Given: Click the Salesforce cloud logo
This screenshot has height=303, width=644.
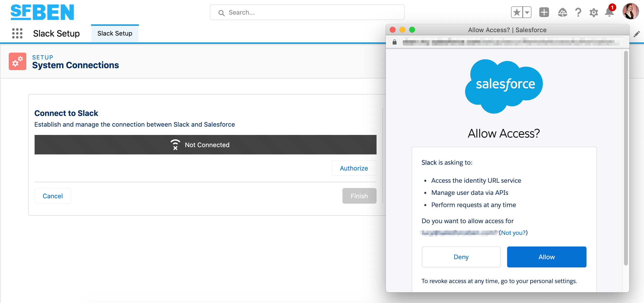Looking at the screenshot, I should pos(504,86).
